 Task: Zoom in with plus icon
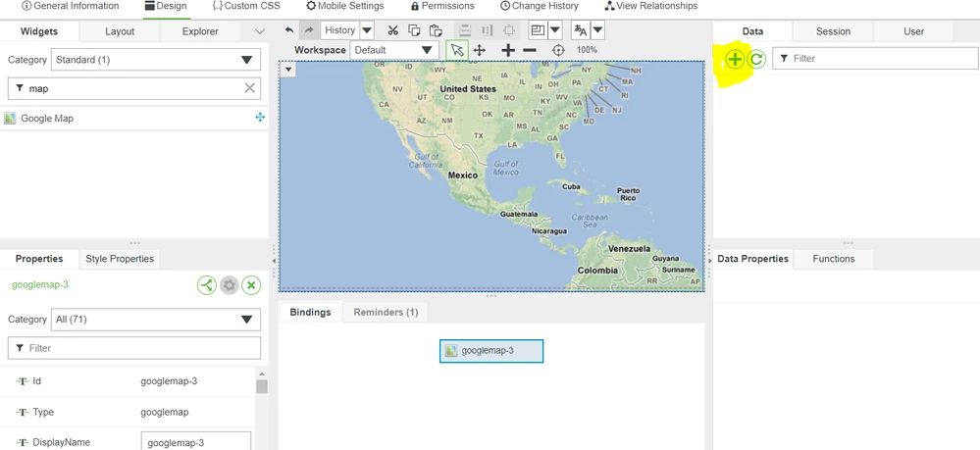[508, 50]
